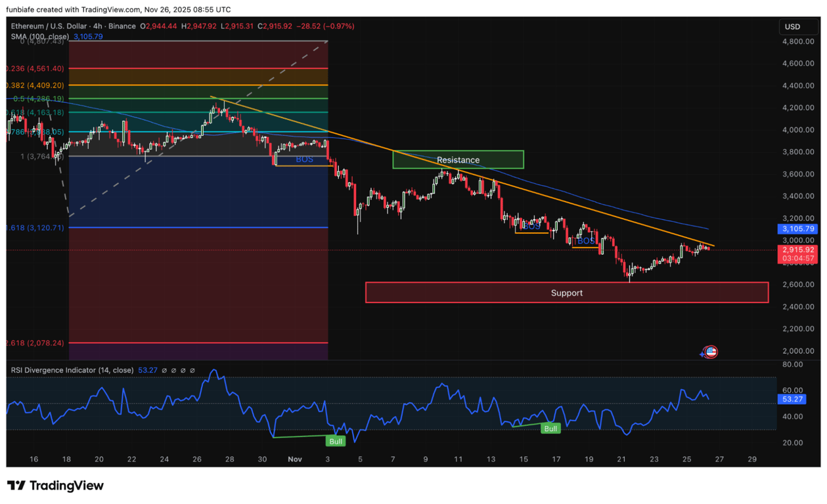Click the second slashed-zero icon beside 53.27
The width and height of the screenshot is (827, 504).
click(x=173, y=370)
